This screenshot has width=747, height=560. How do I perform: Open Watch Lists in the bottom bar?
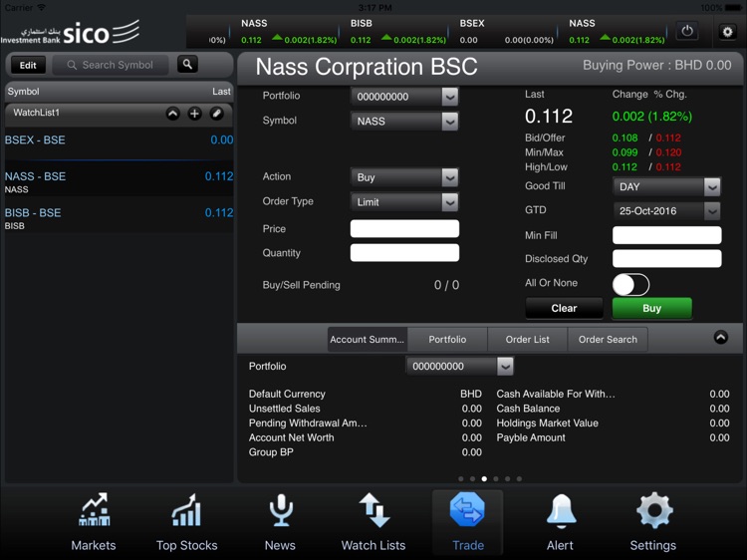coord(373,522)
